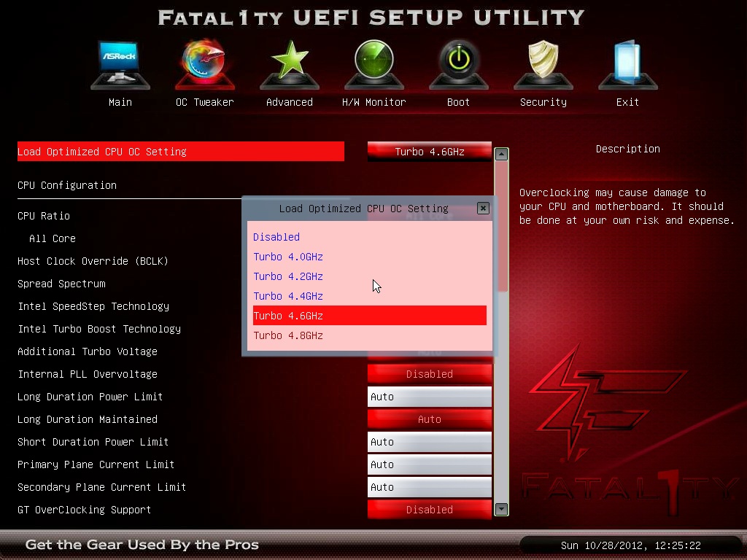Open the H/W Monitor radar icon
The width and height of the screenshot is (747, 560).
374,65
